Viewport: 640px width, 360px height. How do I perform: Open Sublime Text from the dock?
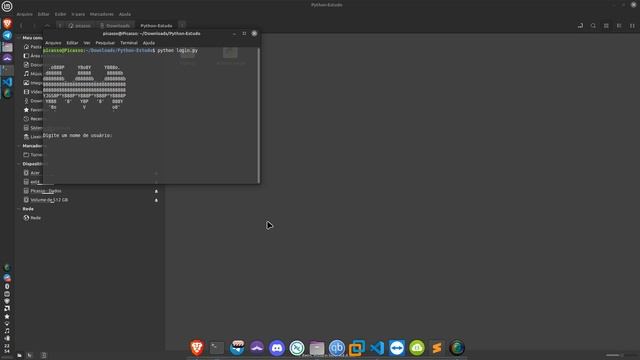click(x=437, y=348)
